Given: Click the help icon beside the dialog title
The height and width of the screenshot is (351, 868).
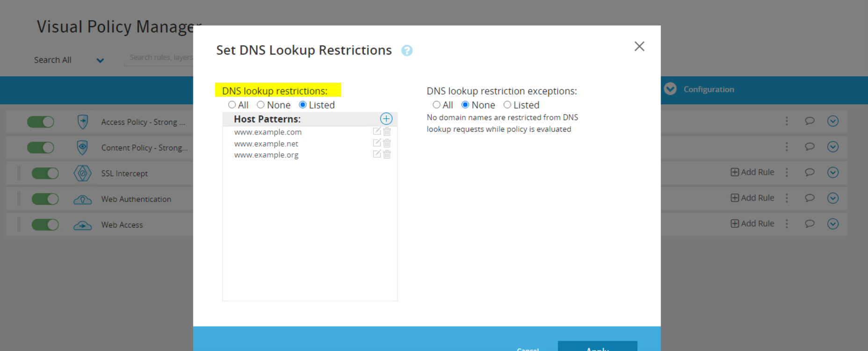Looking at the screenshot, I should [x=407, y=50].
